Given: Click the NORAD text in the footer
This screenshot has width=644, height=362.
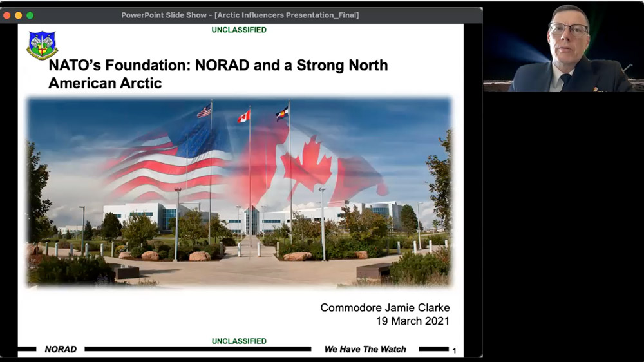Looking at the screenshot, I should 61,349.
